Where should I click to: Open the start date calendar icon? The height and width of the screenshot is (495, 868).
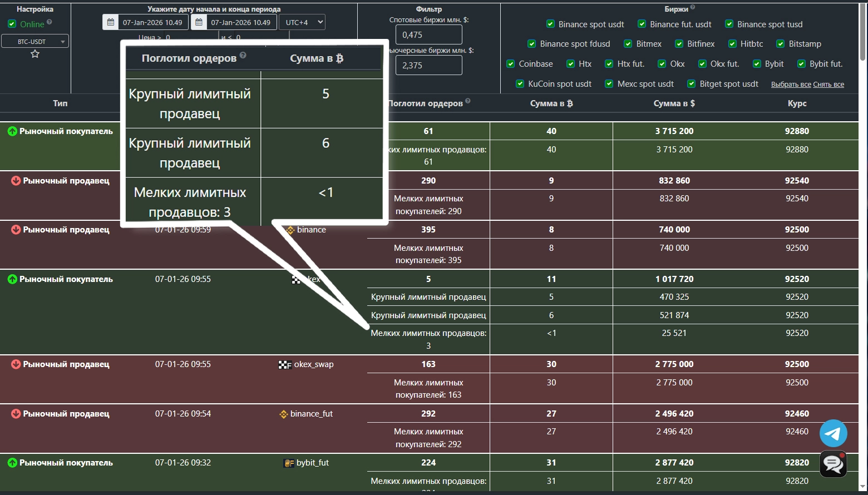click(x=111, y=22)
